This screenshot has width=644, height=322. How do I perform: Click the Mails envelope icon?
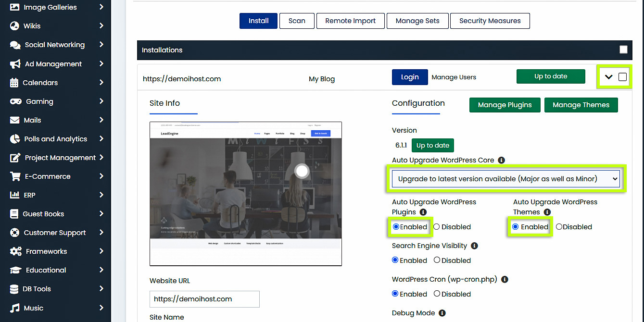pos(15,120)
